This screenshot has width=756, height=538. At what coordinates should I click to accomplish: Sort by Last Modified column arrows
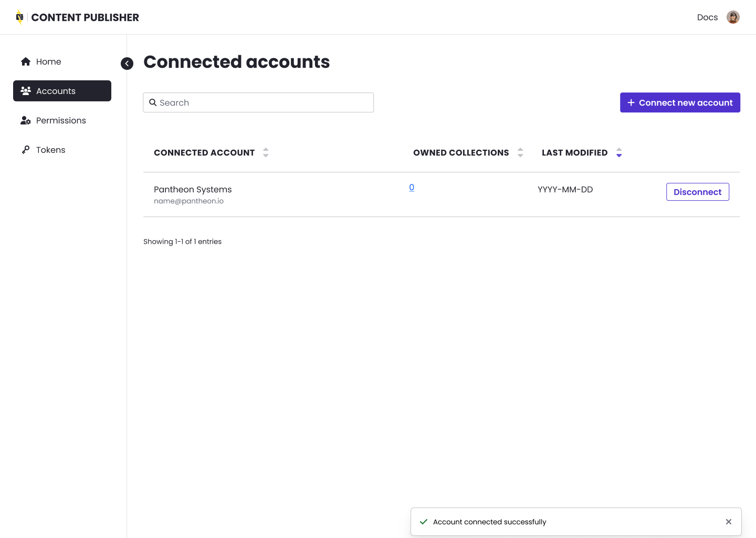619,152
